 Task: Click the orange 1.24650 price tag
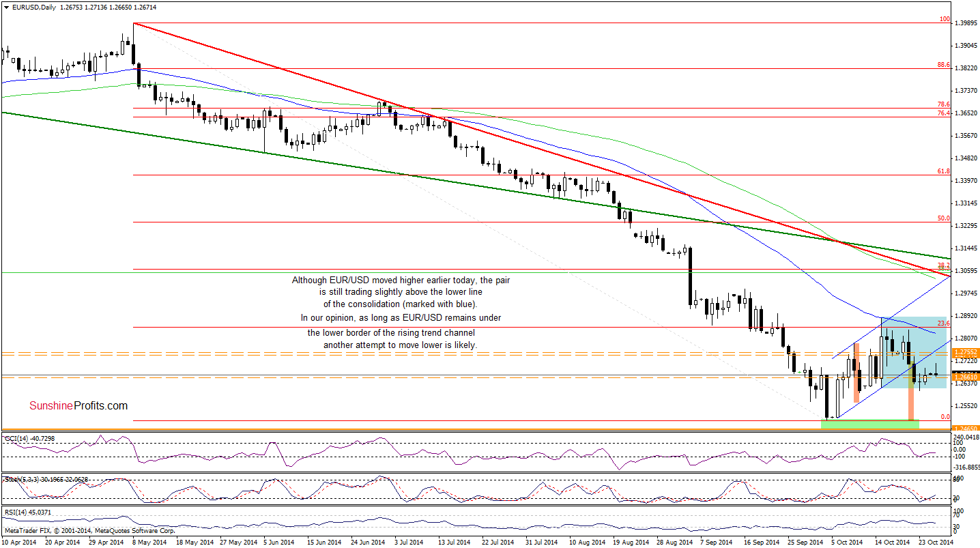[967, 429]
